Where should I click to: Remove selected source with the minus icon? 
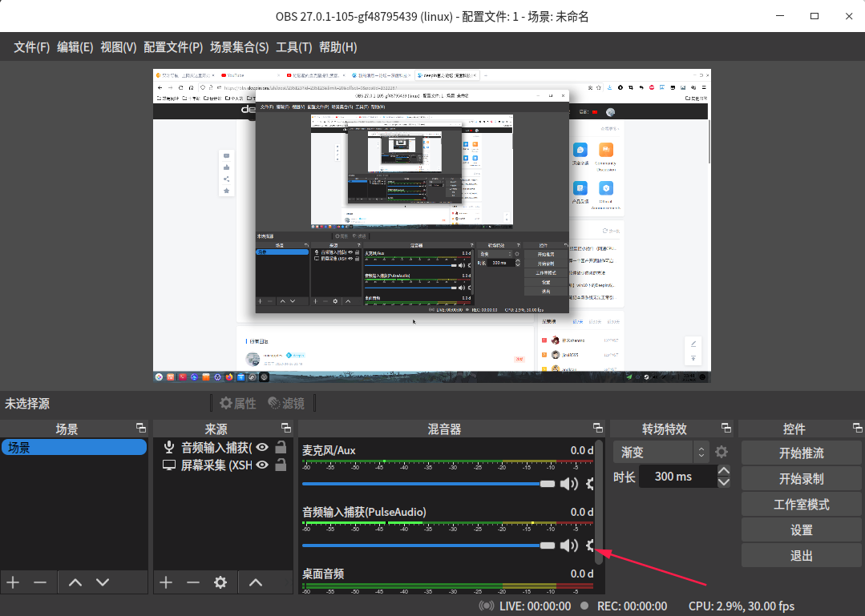click(192, 582)
